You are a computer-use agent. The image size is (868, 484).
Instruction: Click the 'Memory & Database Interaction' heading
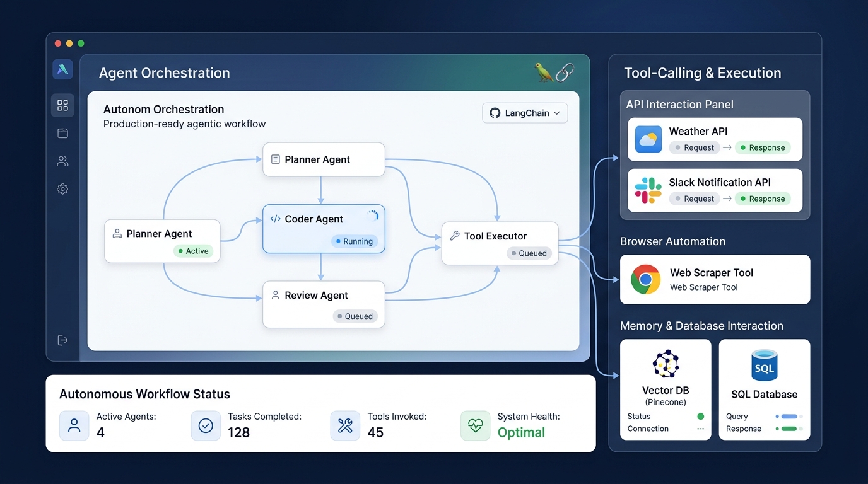(701, 326)
